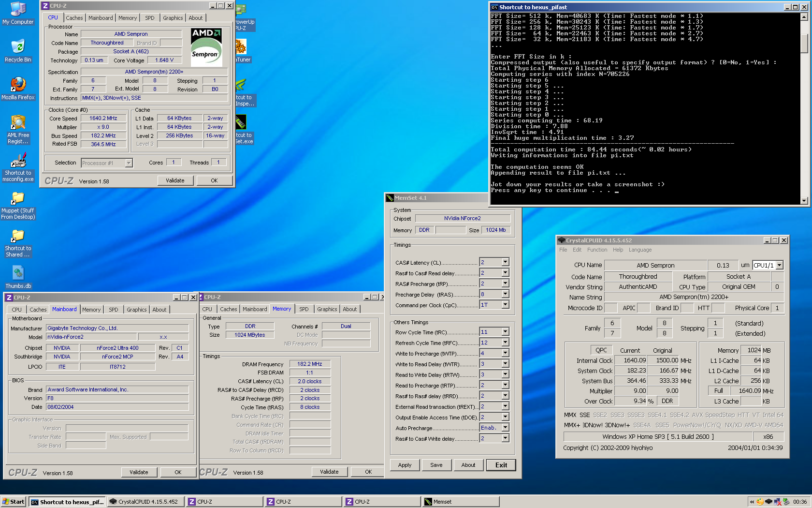Click the QPC button in CrystalCPUID
Viewport: 812px width, 508px height.
[x=601, y=350]
